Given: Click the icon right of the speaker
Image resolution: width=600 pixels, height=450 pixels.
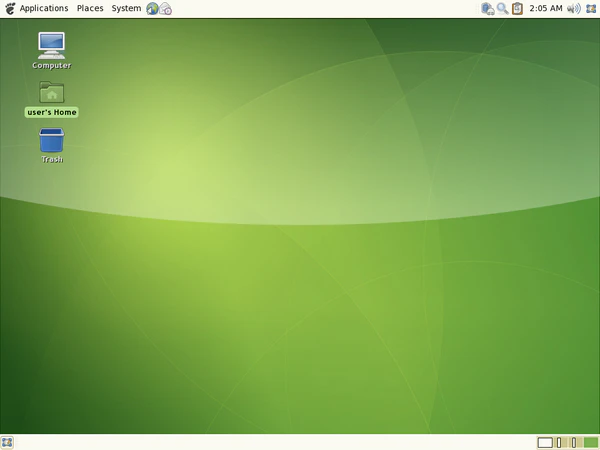Looking at the screenshot, I should pyautogui.click(x=590, y=8).
